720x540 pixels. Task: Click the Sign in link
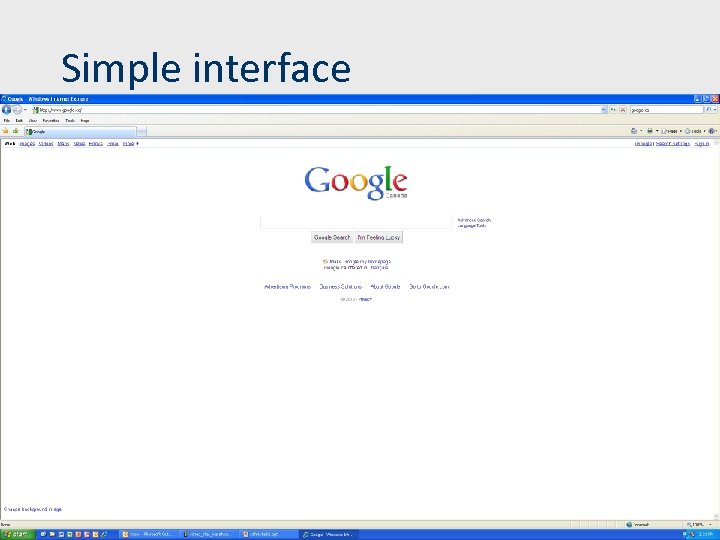[702, 144]
